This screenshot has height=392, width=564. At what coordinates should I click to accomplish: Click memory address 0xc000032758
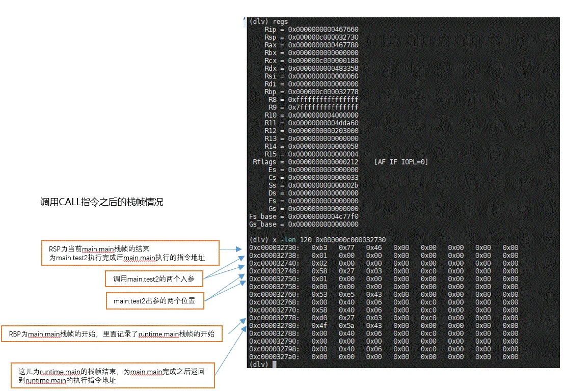click(274, 287)
